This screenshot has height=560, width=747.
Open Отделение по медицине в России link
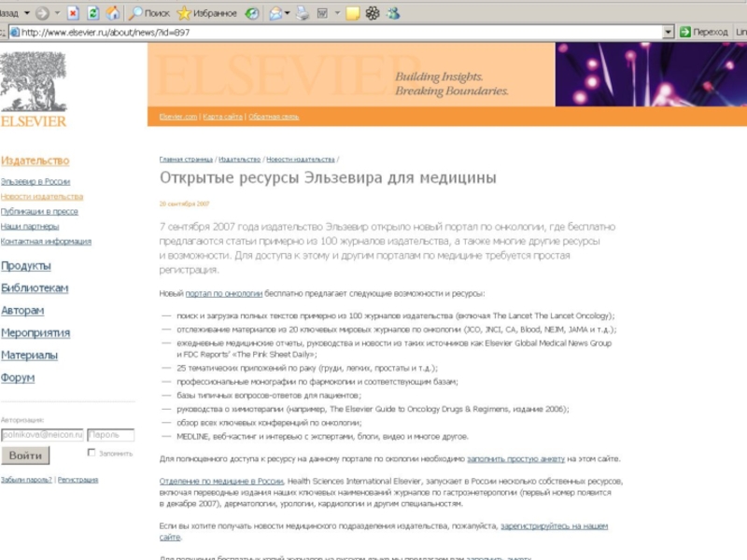tap(221, 482)
